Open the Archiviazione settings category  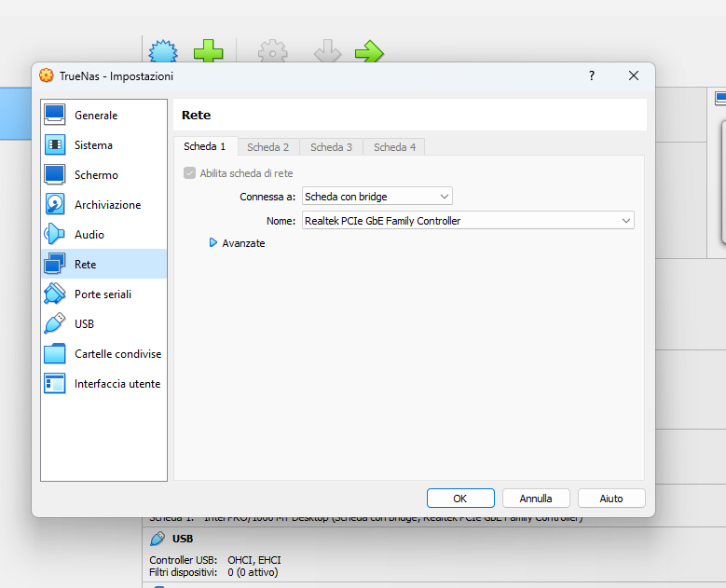103,205
